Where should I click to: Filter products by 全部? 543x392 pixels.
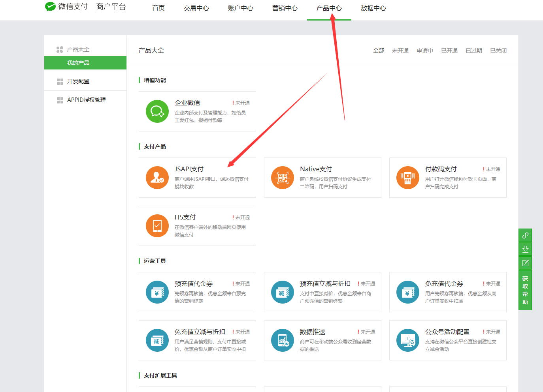379,51
